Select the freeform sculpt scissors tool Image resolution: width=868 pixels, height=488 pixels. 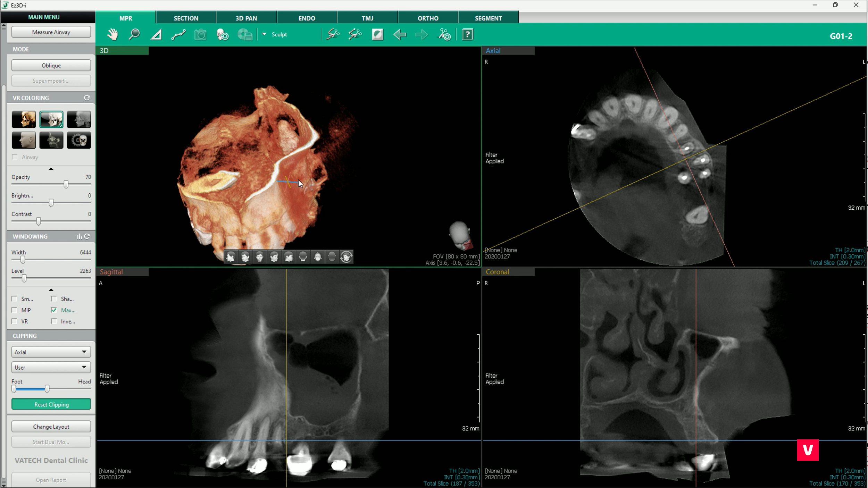(x=333, y=34)
